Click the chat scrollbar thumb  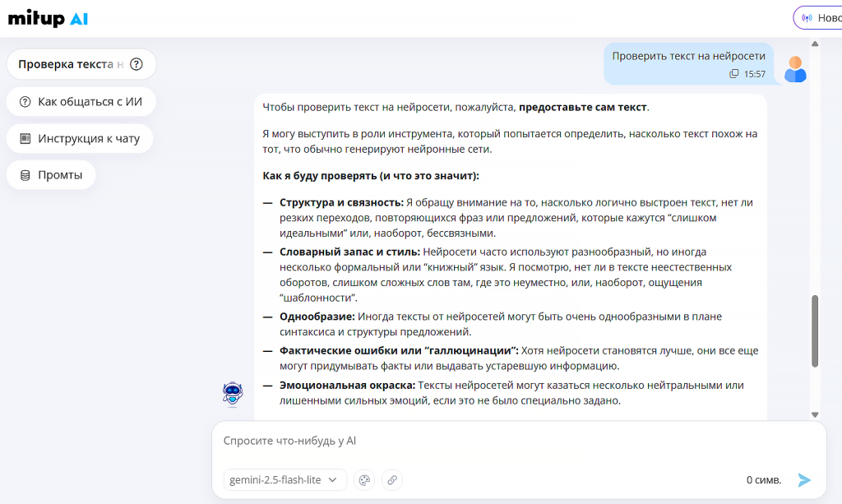pos(815,331)
